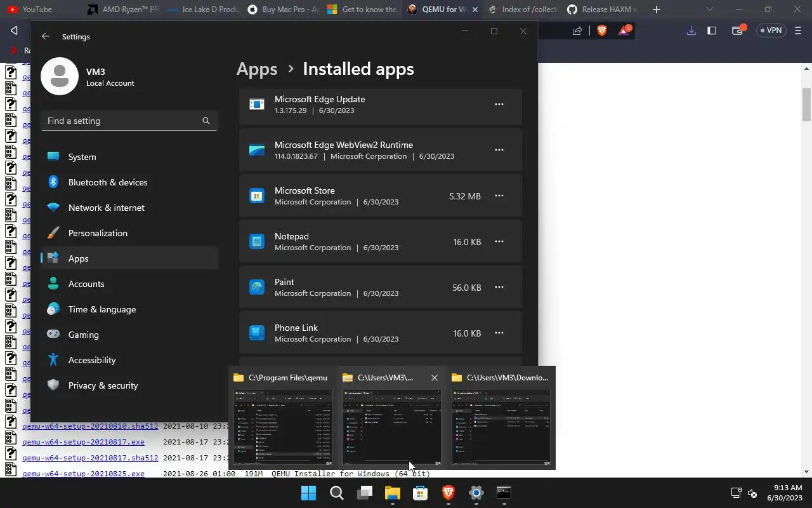Click the Notepad app icon

click(x=256, y=241)
